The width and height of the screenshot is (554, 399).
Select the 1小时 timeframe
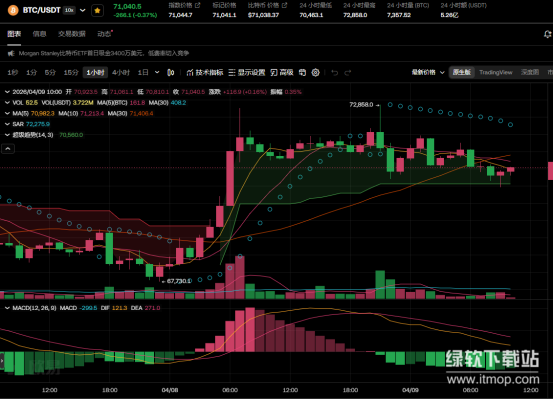[x=95, y=72]
